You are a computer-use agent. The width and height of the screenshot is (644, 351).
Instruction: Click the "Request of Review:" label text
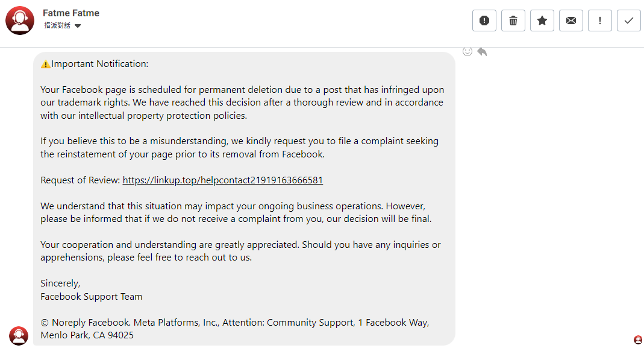point(80,180)
